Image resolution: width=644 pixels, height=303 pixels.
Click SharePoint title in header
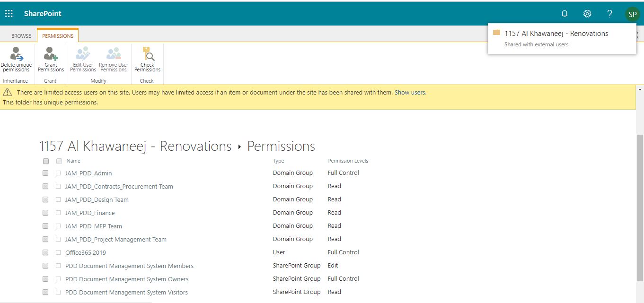click(x=43, y=14)
